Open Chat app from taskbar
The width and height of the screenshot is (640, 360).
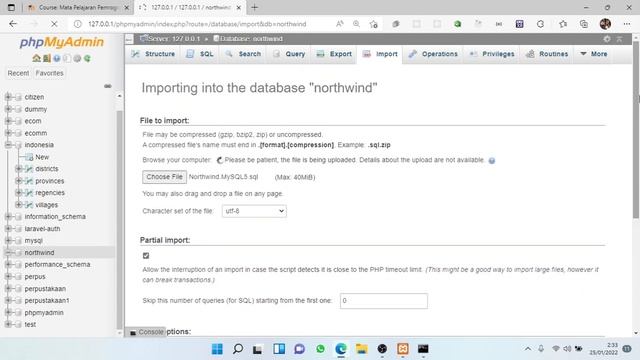pyautogui.click(x=300, y=349)
